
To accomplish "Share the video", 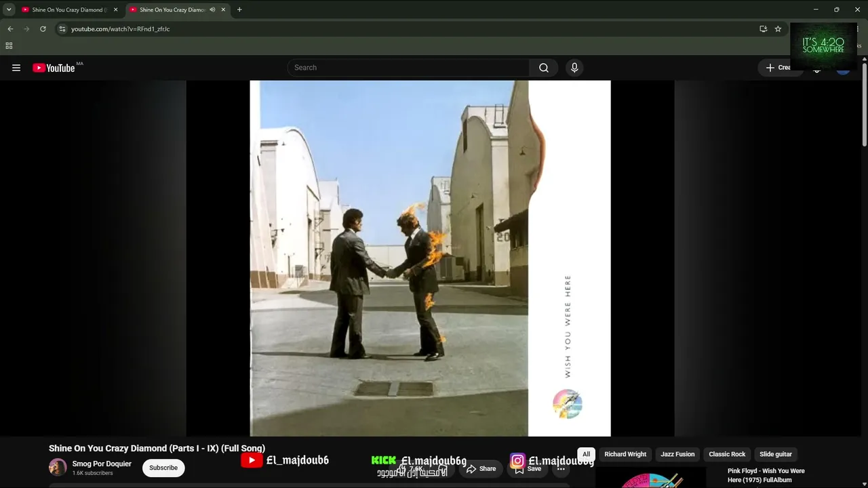I will [481, 468].
